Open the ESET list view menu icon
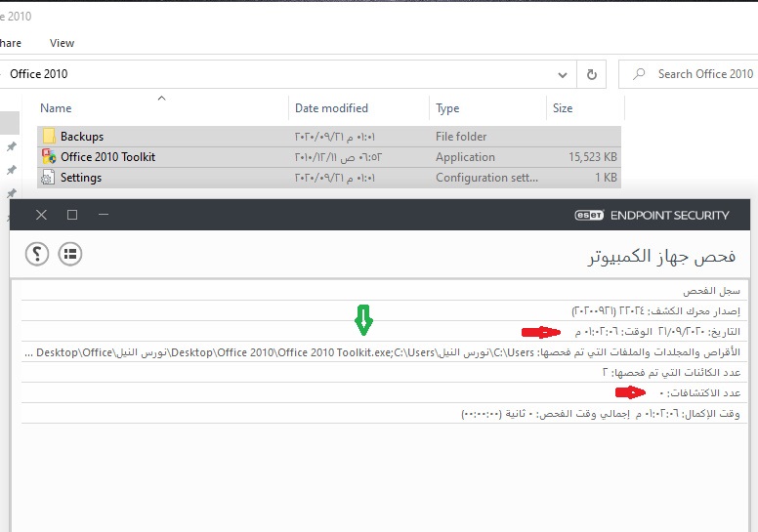Image resolution: width=758 pixels, height=532 pixels. (70, 254)
